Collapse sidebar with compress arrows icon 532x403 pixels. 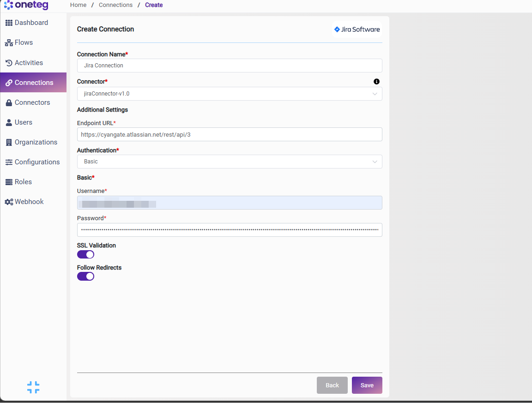[x=33, y=387]
